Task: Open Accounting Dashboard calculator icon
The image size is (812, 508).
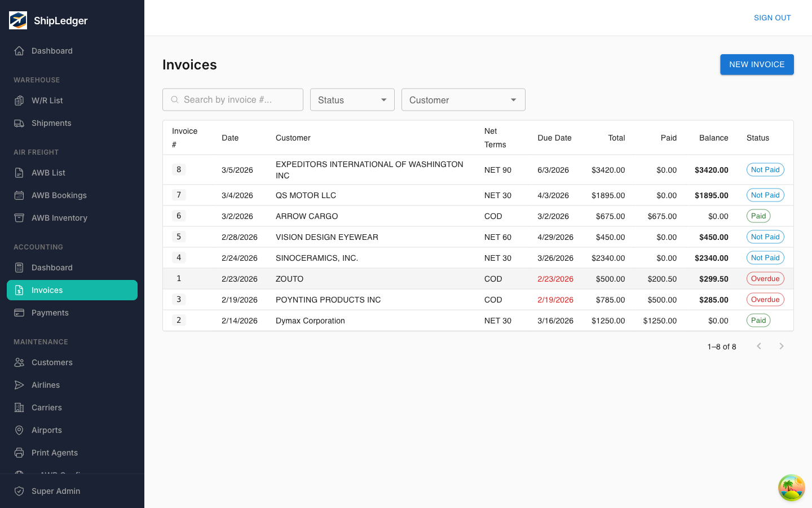Action: [x=19, y=268]
